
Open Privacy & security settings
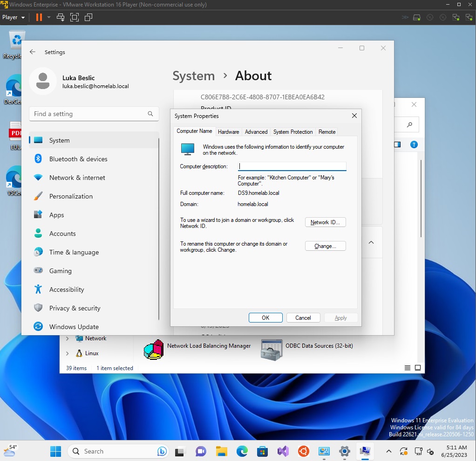94,308
